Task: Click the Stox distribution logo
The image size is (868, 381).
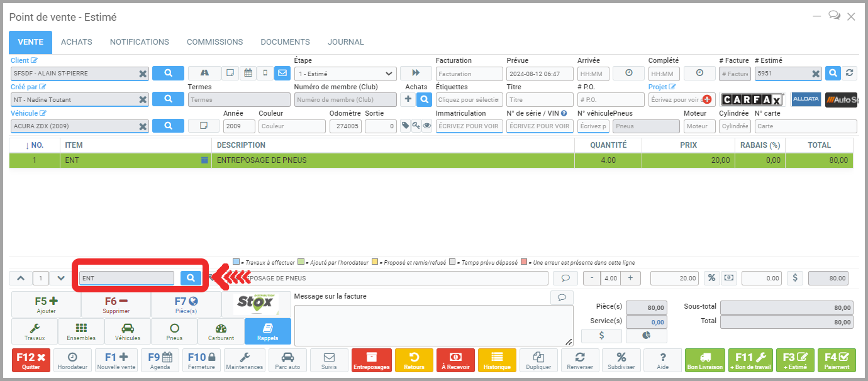Action: click(257, 304)
